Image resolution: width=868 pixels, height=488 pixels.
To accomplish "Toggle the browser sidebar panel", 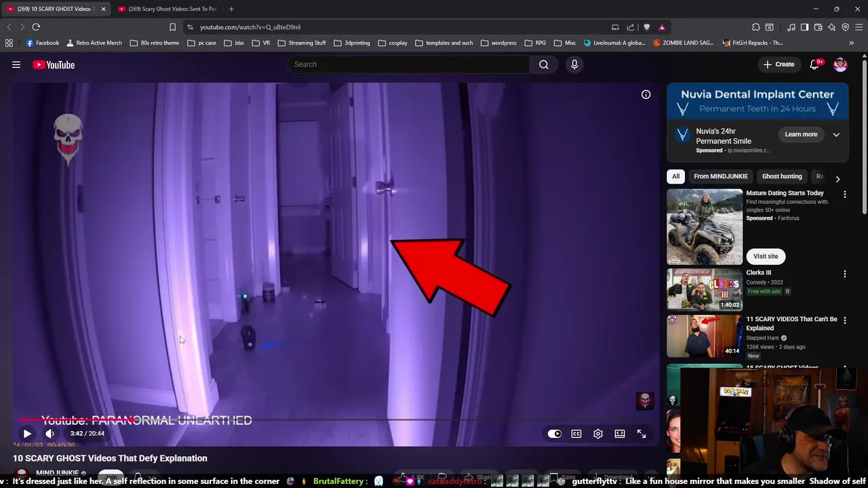I will click(x=804, y=27).
